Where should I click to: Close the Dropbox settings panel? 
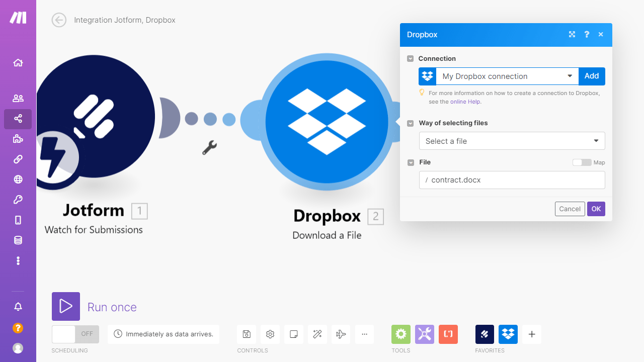coord(601,35)
